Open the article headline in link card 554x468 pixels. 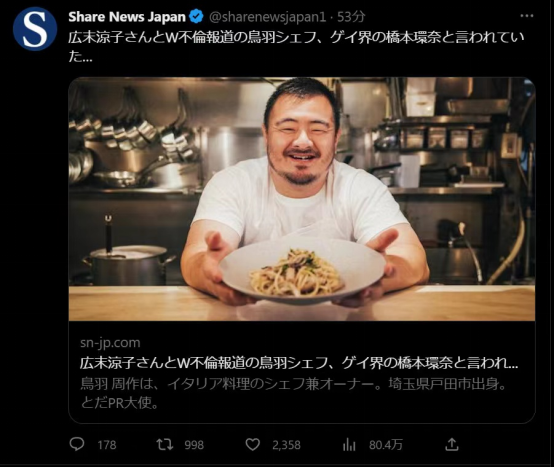click(x=299, y=363)
